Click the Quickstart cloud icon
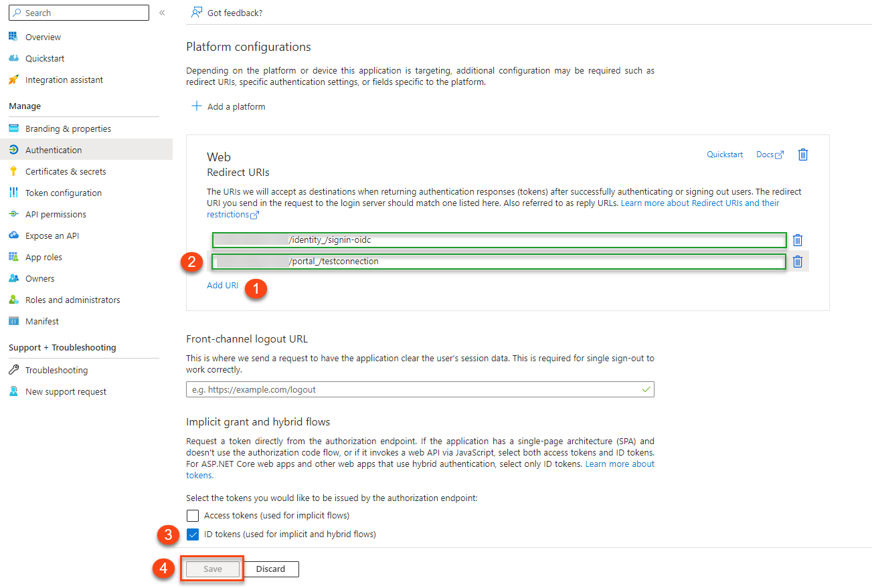The width and height of the screenshot is (872, 588). (13, 58)
